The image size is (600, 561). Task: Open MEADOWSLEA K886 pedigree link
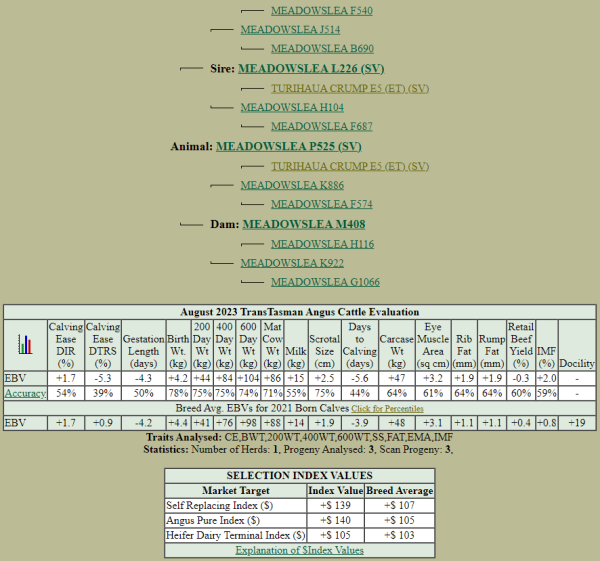click(292, 185)
